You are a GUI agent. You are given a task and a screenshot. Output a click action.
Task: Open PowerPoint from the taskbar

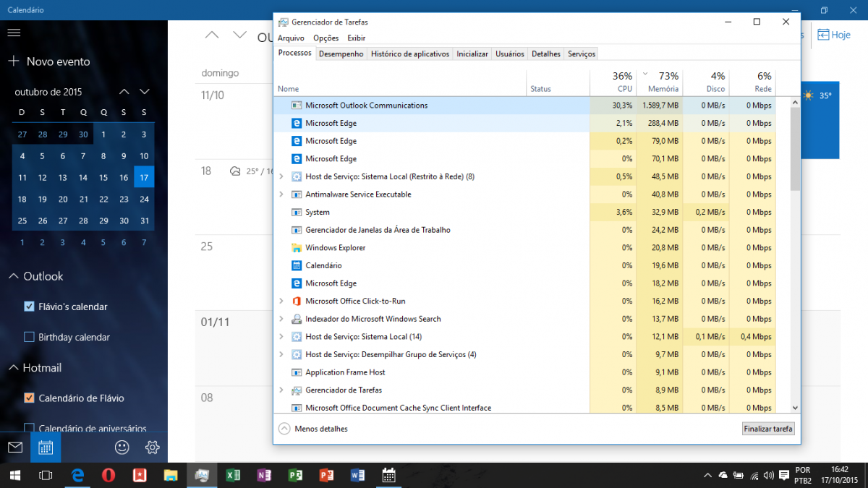pyautogui.click(x=326, y=475)
